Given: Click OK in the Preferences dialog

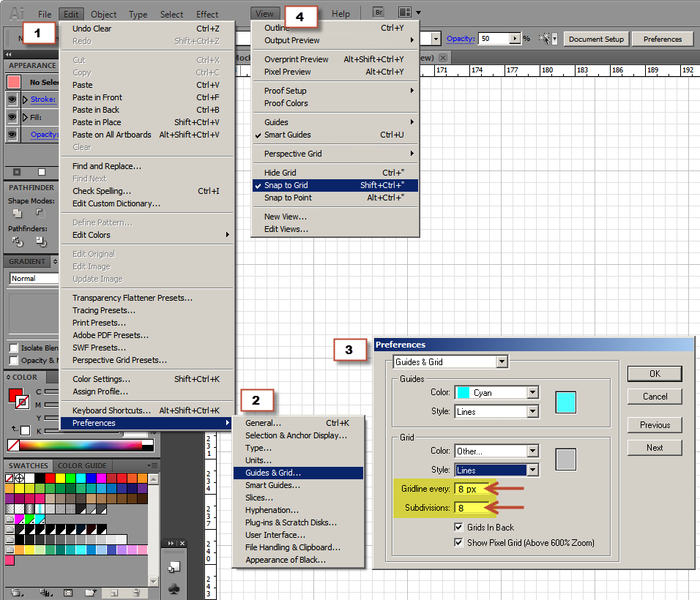Looking at the screenshot, I should 655,374.
